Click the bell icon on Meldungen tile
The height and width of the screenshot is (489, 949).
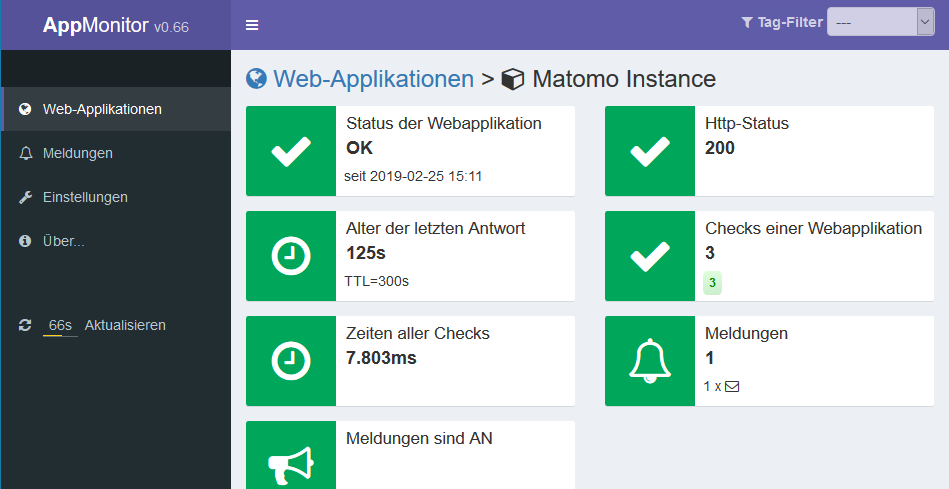tap(650, 361)
